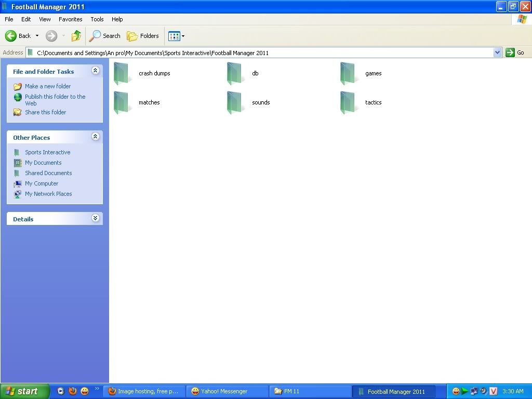Viewport: 532px width, 399px height.
Task: Click the Yahoo Messenger system tray icon
Action: coord(456,391)
